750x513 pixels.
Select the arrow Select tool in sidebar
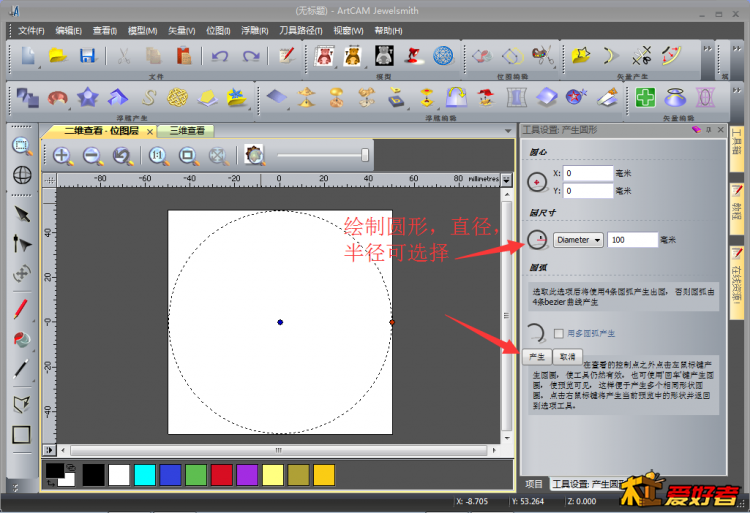(x=22, y=214)
